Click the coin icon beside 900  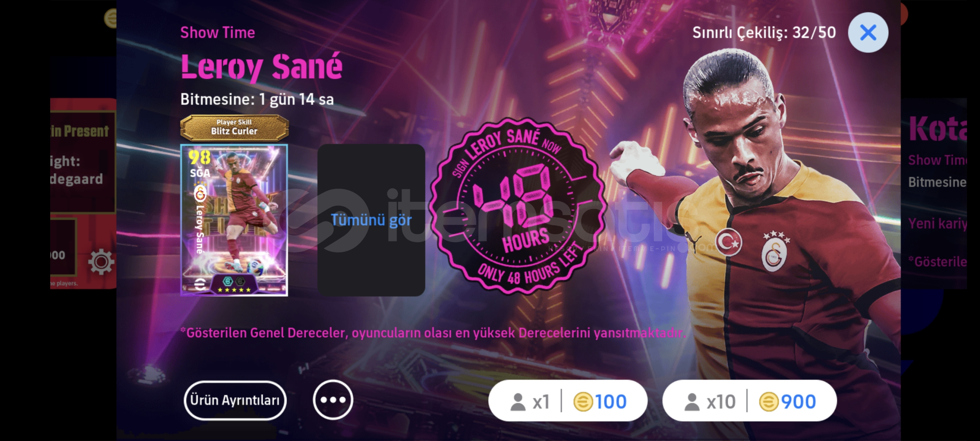point(769,401)
